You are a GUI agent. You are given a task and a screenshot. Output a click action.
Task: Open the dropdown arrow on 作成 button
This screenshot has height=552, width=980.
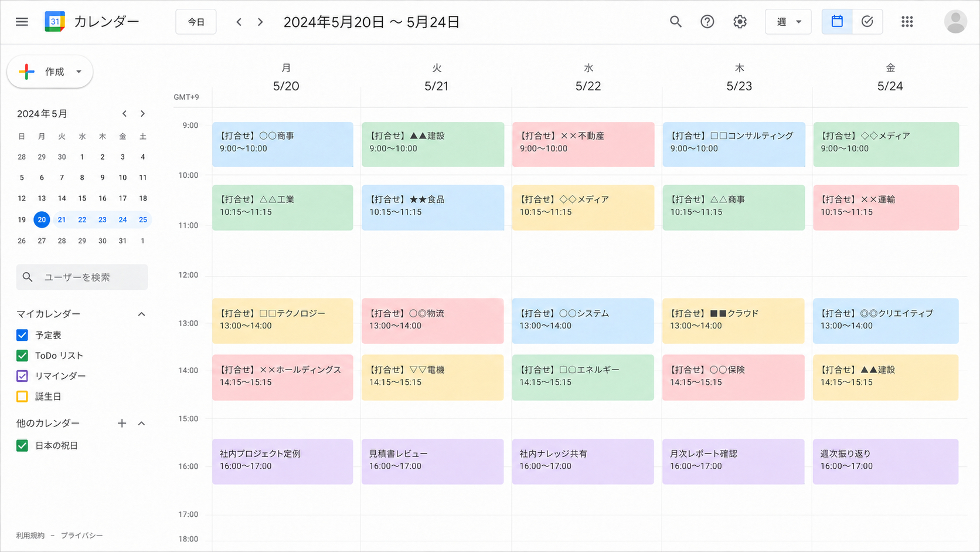(x=79, y=72)
